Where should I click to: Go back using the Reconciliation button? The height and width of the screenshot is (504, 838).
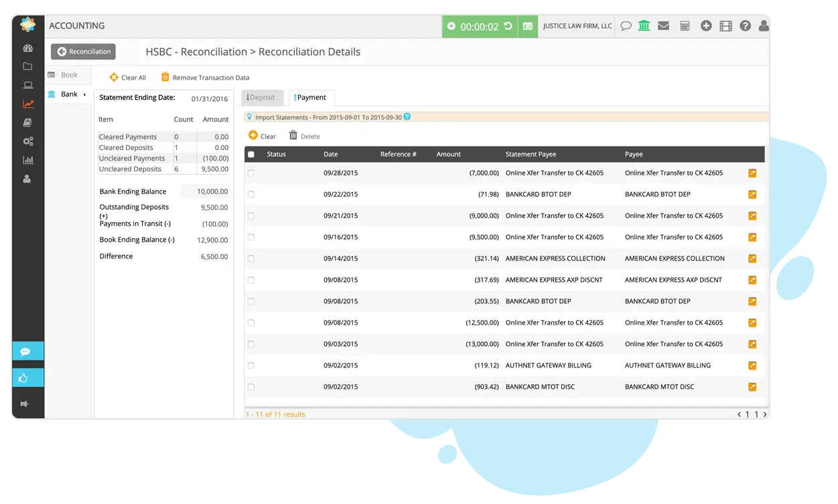[x=83, y=52]
